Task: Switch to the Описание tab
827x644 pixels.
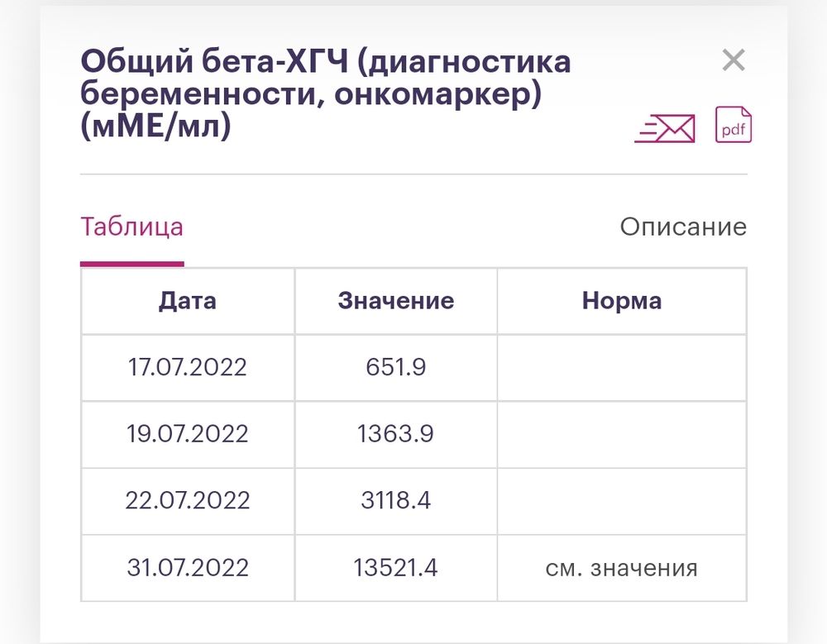Action: (684, 227)
